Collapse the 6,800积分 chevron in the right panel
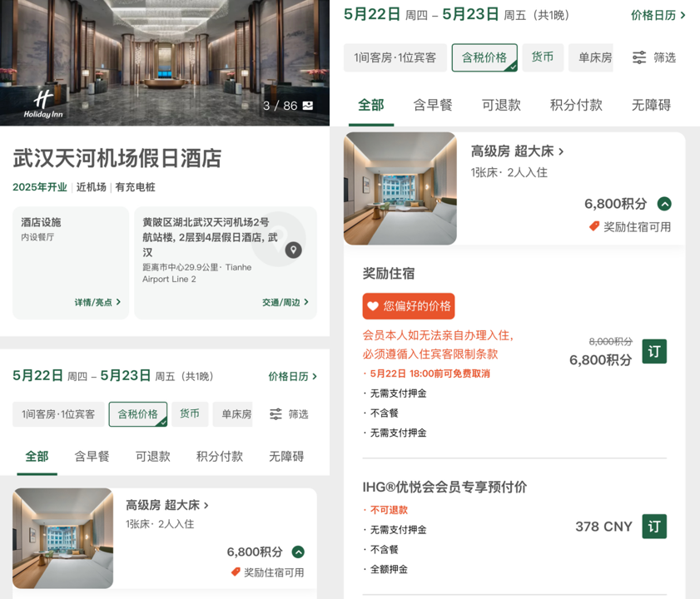This screenshot has width=700, height=599. (x=664, y=204)
